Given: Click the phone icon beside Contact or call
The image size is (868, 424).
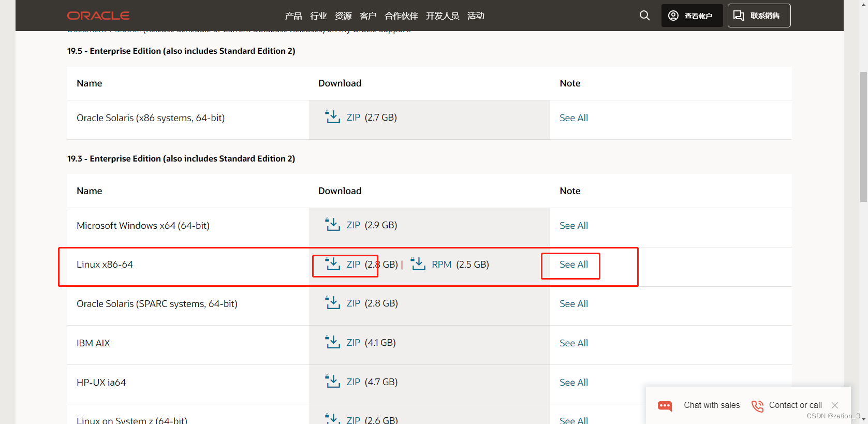Looking at the screenshot, I should [x=757, y=406].
